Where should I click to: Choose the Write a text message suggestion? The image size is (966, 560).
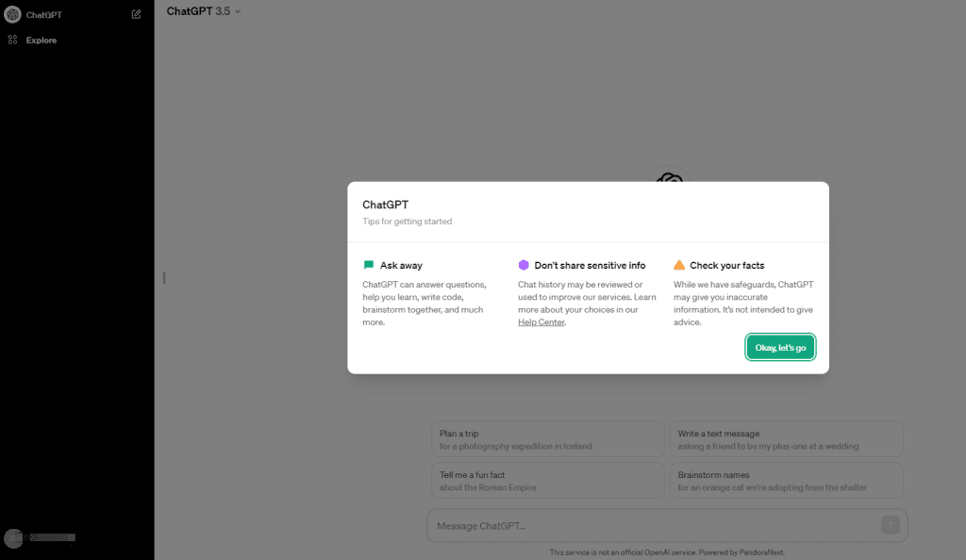tap(786, 439)
